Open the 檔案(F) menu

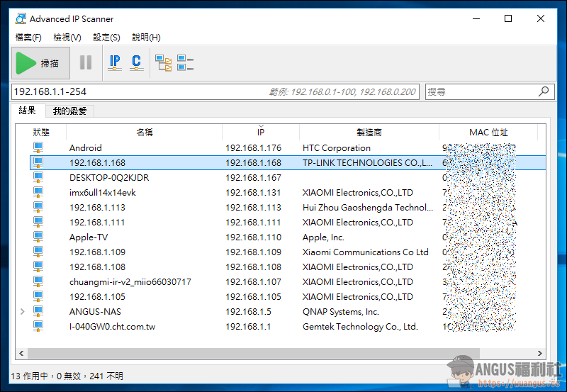28,37
